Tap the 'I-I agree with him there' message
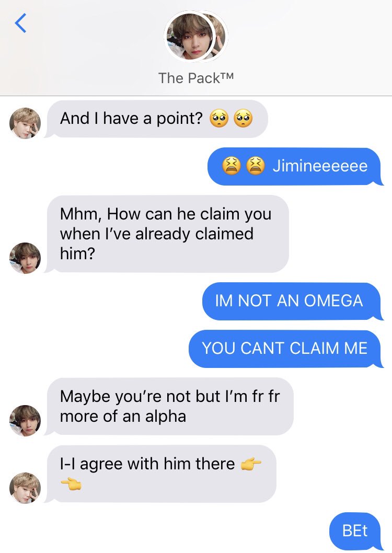 coord(162,474)
